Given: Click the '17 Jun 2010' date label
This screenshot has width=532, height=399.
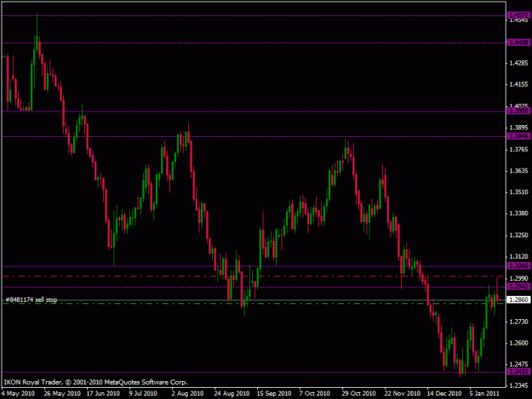Looking at the screenshot, I should (x=103, y=394).
